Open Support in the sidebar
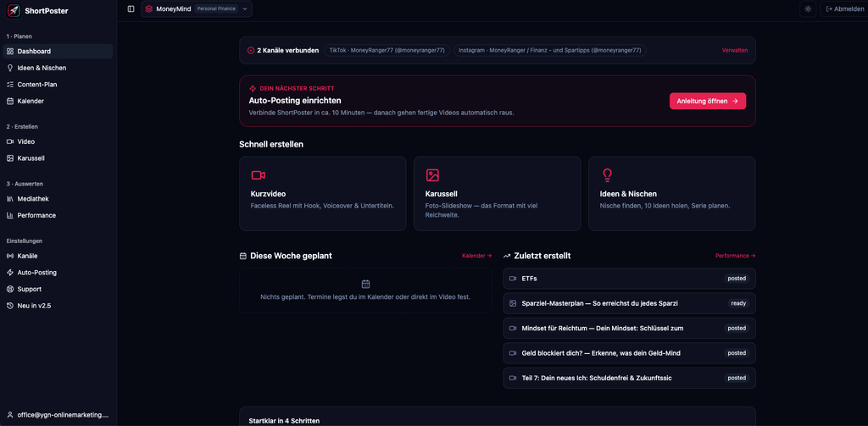Viewport: 868px width, 426px height. 58,290
